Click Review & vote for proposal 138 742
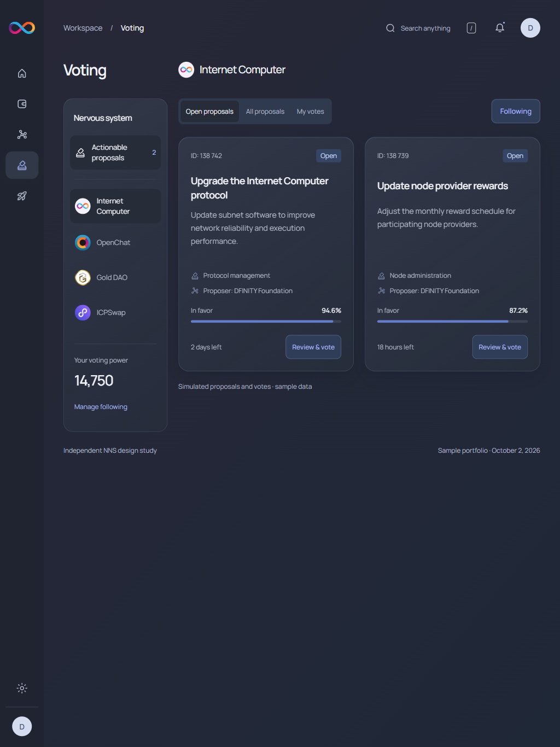The height and width of the screenshot is (747, 560). pyautogui.click(x=313, y=347)
